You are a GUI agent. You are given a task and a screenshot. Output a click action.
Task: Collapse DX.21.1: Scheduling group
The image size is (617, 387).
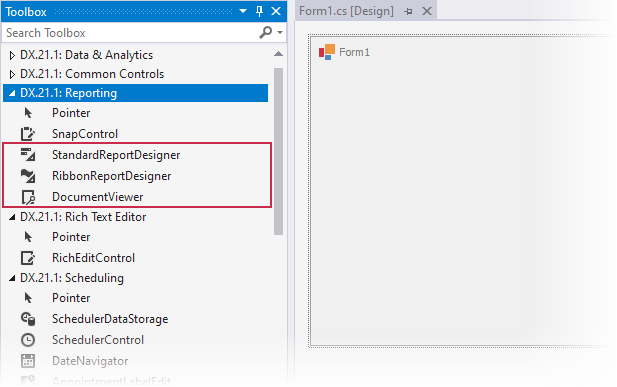click(x=12, y=278)
